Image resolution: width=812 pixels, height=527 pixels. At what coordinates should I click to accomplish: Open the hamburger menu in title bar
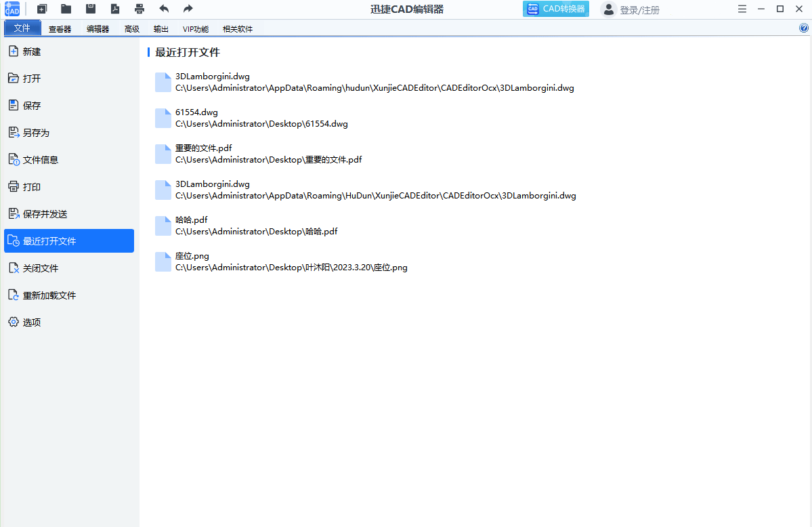point(742,9)
